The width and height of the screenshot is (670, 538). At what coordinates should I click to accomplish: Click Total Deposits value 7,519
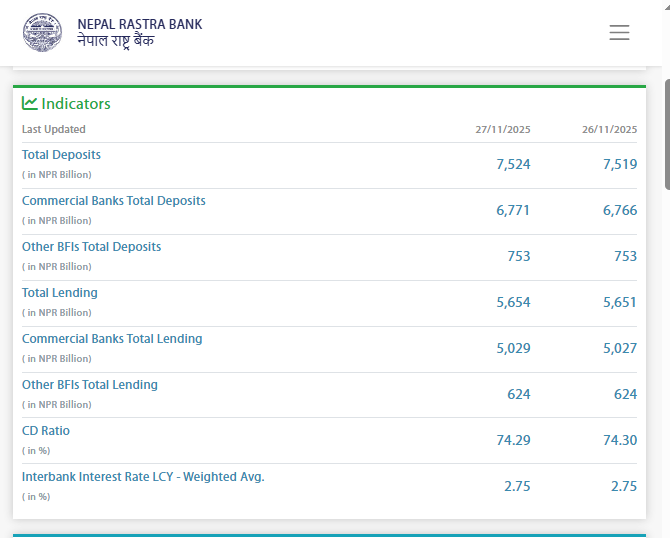click(x=620, y=164)
